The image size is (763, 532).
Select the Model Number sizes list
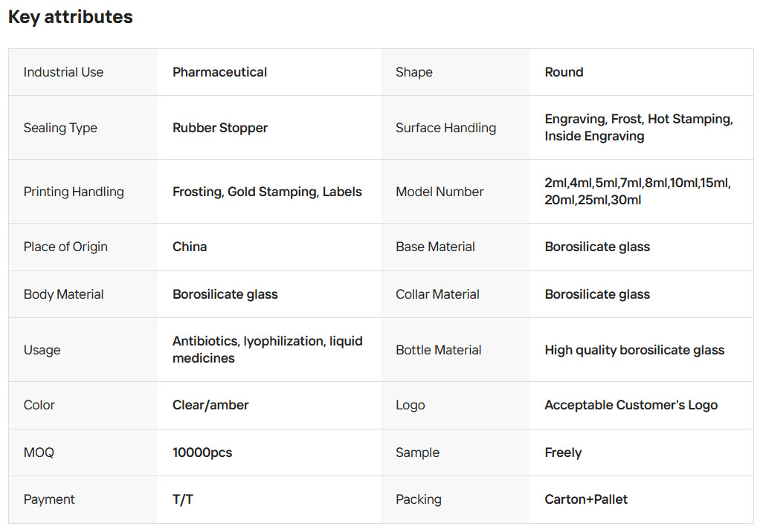point(637,192)
